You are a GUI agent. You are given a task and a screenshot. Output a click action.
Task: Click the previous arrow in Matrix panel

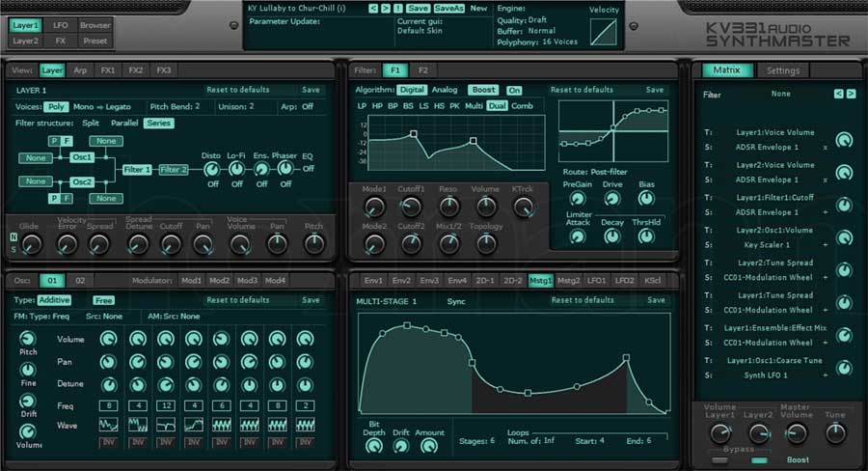(x=839, y=94)
